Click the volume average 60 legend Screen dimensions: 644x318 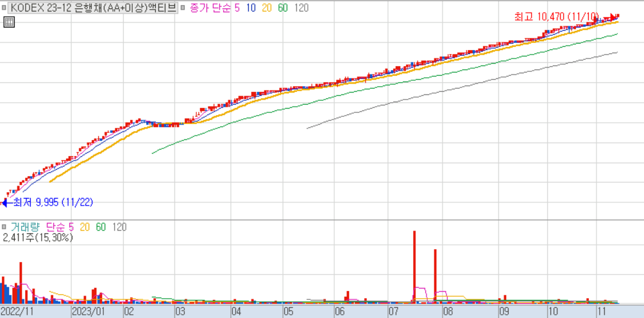coord(101,227)
